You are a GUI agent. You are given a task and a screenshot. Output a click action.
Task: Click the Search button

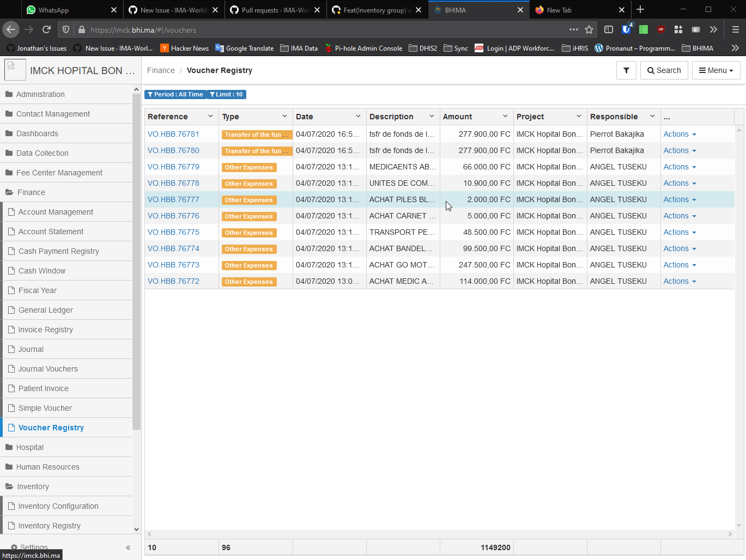[x=664, y=70]
